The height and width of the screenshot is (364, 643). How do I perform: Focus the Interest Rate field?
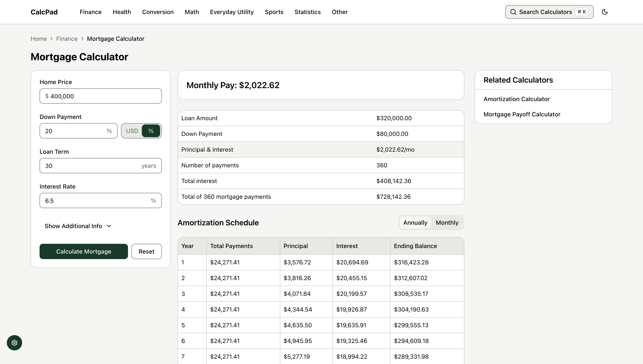(x=101, y=200)
